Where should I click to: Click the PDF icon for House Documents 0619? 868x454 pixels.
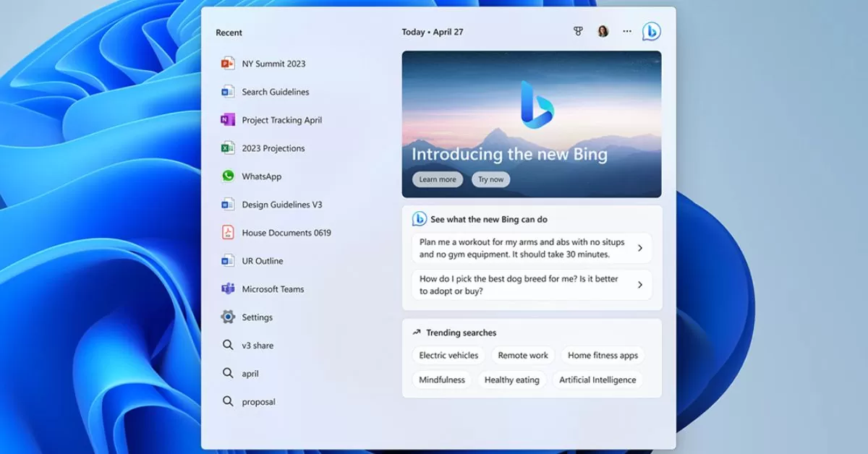click(x=228, y=233)
